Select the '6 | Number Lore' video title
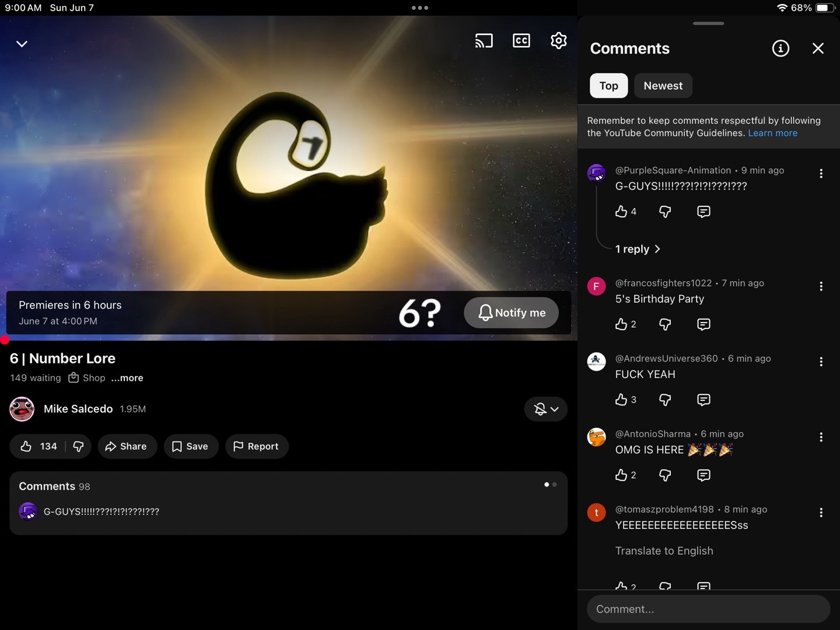The width and height of the screenshot is (840, 630). (62, 358)
